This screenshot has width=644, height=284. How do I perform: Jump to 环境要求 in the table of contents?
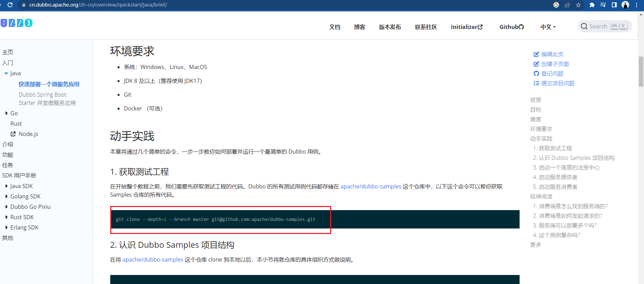[541, 129]
